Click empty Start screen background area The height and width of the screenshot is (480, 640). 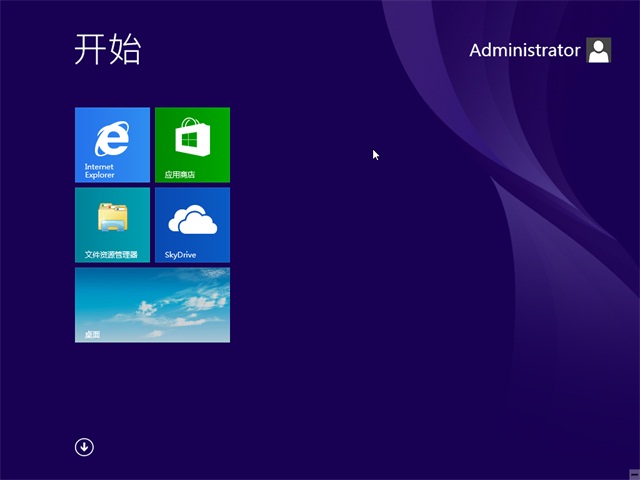pyautogui.click(x=400, y=350)
